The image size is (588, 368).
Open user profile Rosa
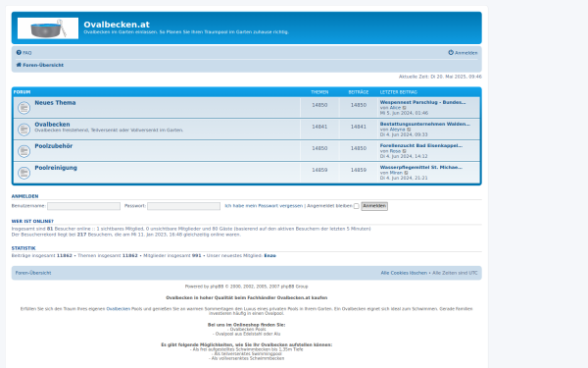click(x=395, y=151)
